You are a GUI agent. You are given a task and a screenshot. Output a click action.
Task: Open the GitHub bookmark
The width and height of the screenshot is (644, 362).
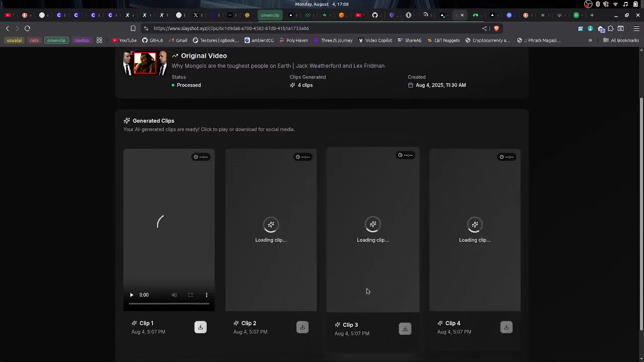[x=153, y=40]
